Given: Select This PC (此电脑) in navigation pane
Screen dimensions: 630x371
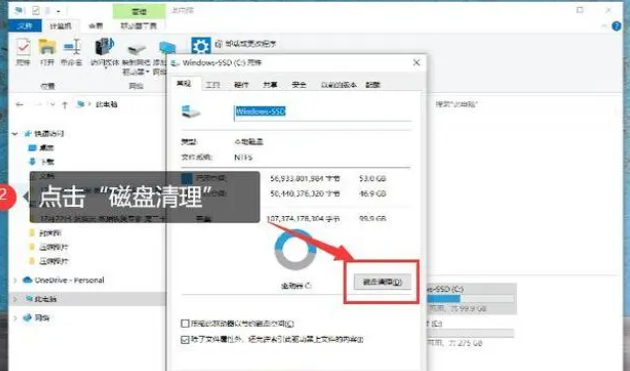Looking at the screenshot, I should pos(45,299).
